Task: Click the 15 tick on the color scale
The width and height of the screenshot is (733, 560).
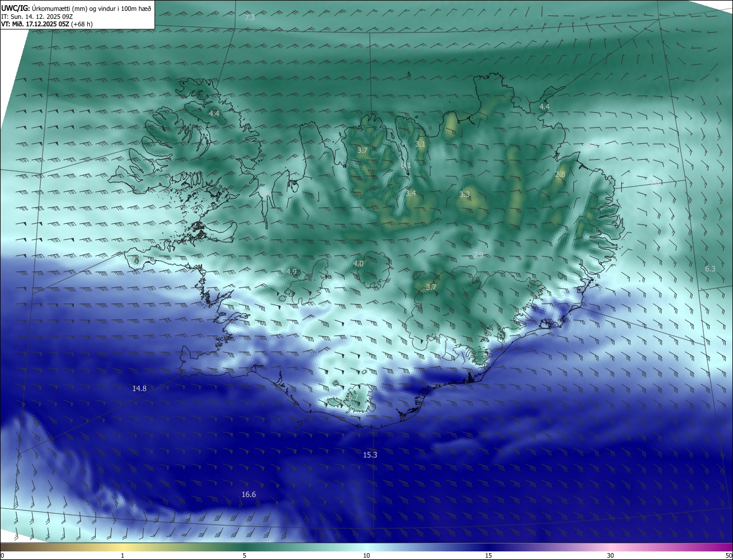Action: pyautogui.click(x=488, y=555)
